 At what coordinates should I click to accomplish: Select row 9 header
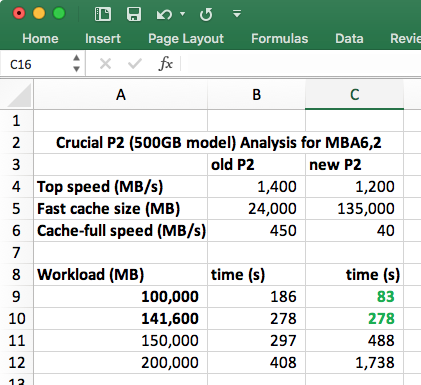tap(16, 297)
